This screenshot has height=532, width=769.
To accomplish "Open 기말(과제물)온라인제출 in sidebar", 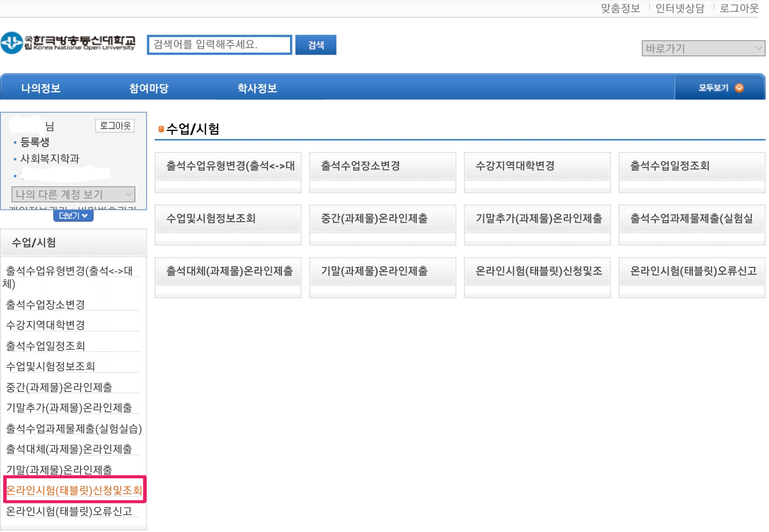I will 59,470.
